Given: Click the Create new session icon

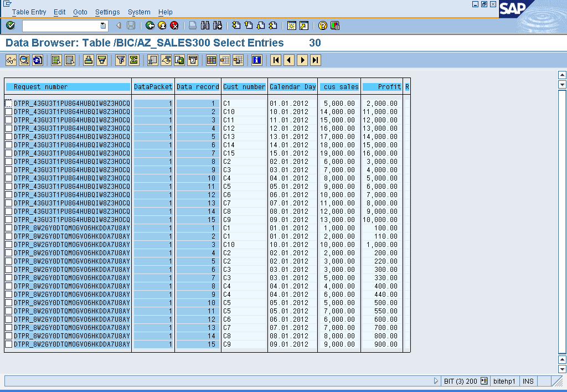Looking at the screenshot, I should 291,25.
